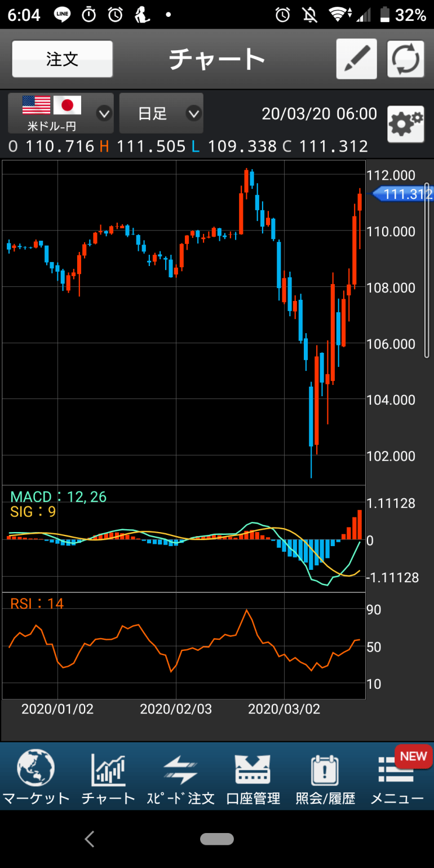434x868 pixels.
Task: Tap the 2020/03/02 date marker
Action: (x=284, y=709)
